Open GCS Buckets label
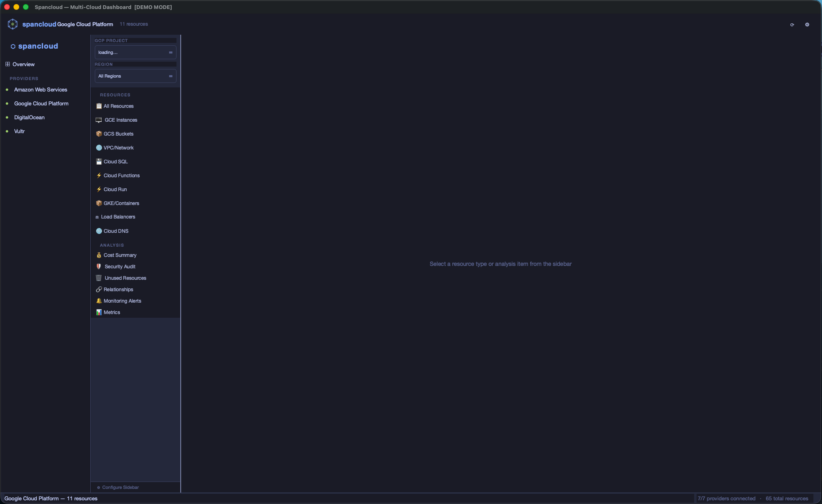 [x=118, y=134]
